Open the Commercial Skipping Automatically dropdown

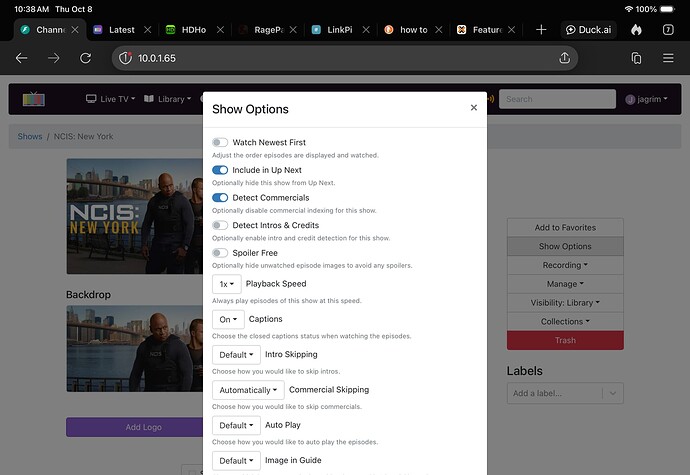pos(248,390)
